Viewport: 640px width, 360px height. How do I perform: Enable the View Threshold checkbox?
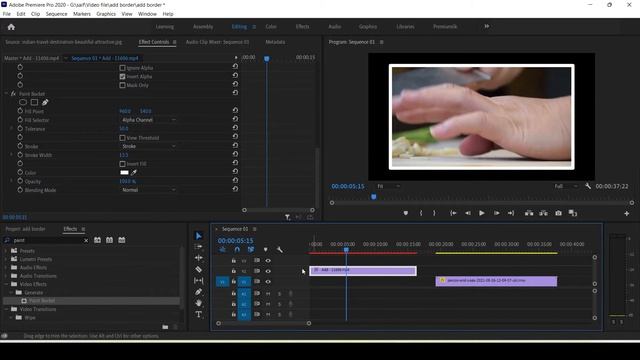(122, 138)
